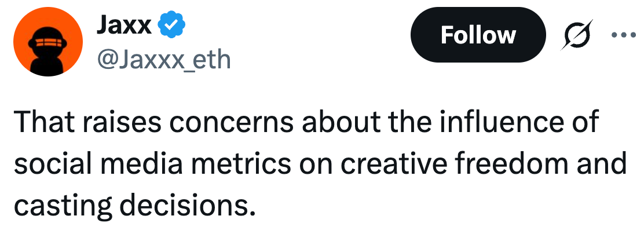Click Jaxx's orange profile avatar

click(47, 43)
